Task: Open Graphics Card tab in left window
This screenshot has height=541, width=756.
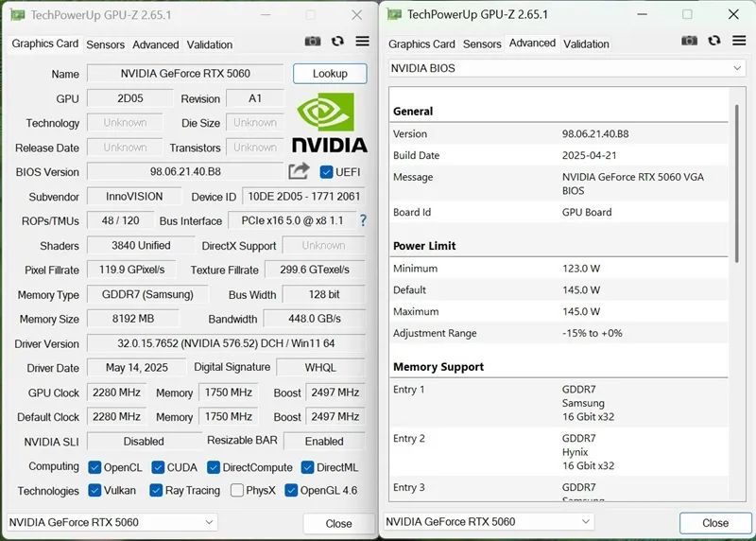Action: (44, 44)
